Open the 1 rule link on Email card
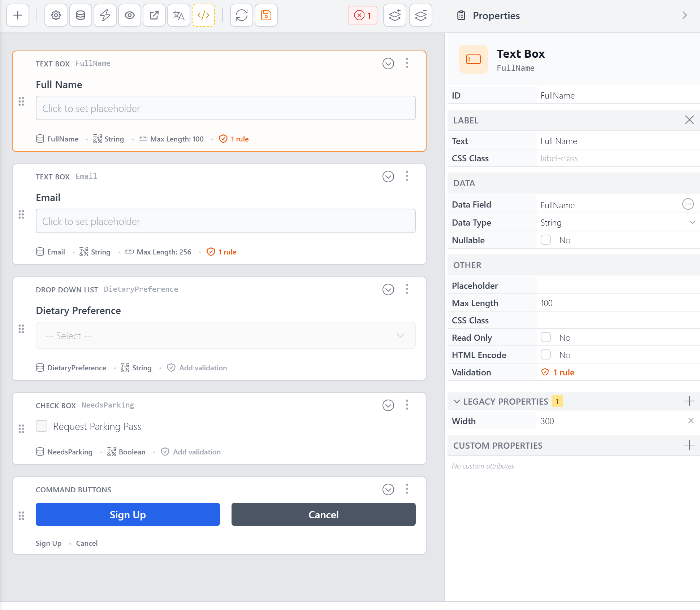Viewport: 700px width, 610px height. [x=221, y=252]
